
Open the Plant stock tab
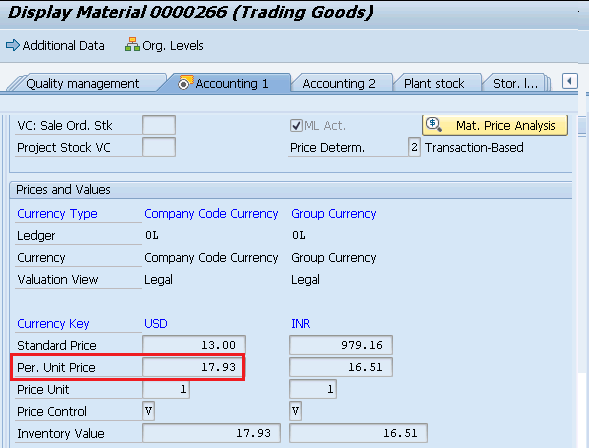(x=434, y=83)
